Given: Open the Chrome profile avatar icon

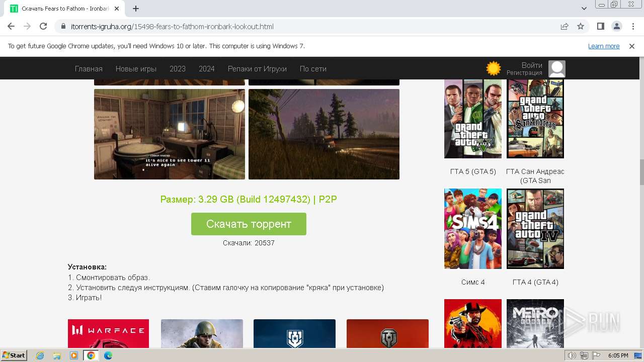Looking at the screenshot, I should pyautogui.click(x=616, y=26).
